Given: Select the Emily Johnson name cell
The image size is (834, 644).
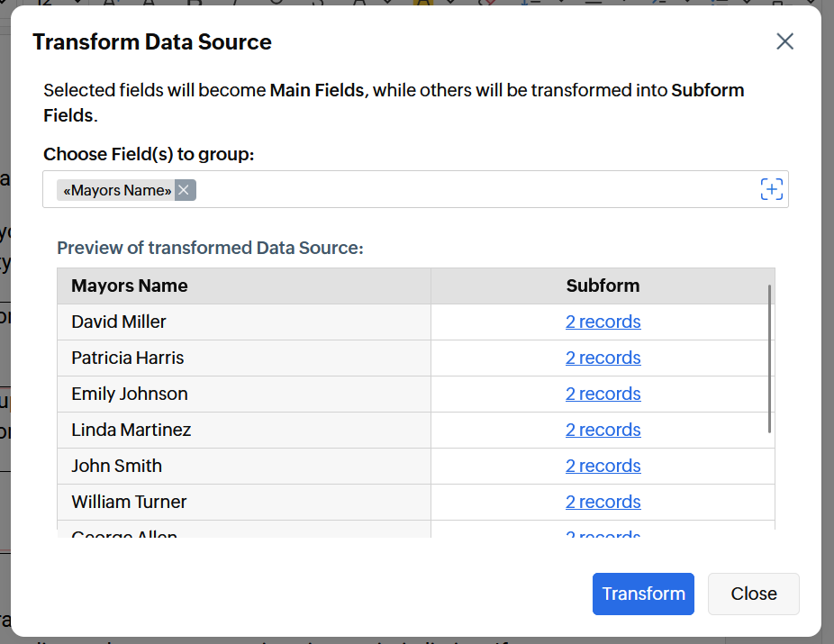Looking at the screenshot, I should (130, 394).
